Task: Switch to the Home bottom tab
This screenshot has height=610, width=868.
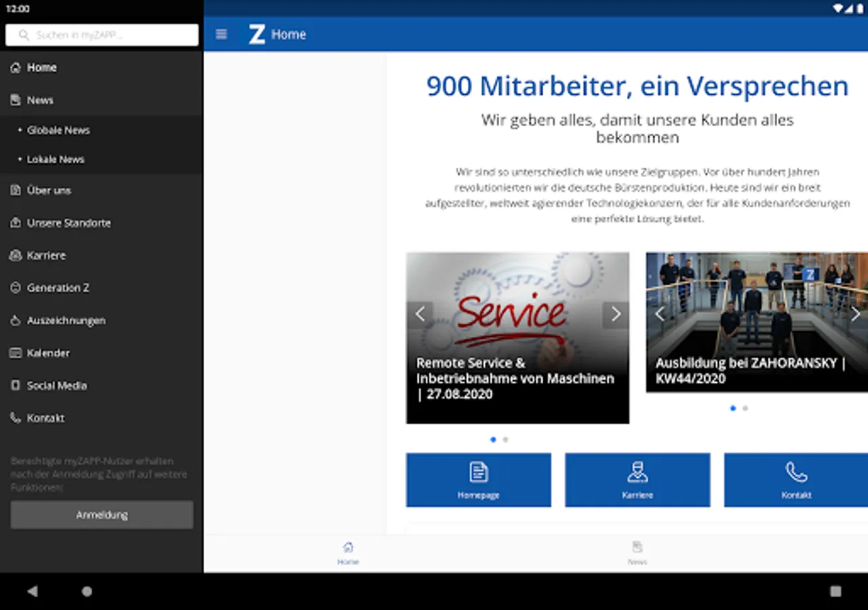Action: click(x=348, y=553)
